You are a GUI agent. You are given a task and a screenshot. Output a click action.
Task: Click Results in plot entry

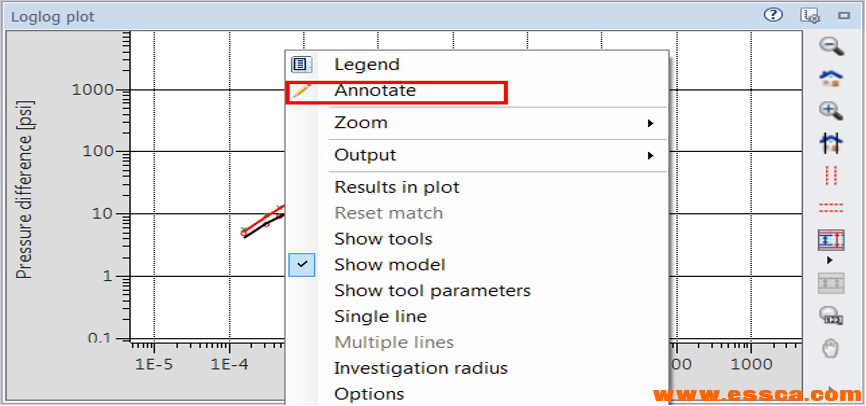tap(396, 187)
